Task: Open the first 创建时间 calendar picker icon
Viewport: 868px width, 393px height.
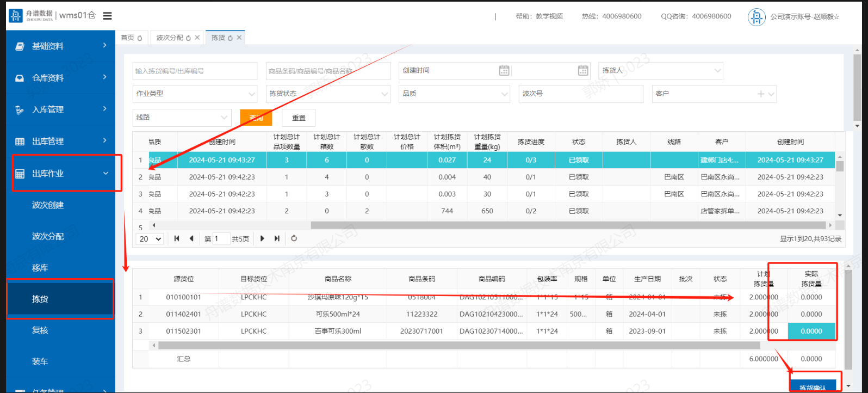Action: click(504, 70)
